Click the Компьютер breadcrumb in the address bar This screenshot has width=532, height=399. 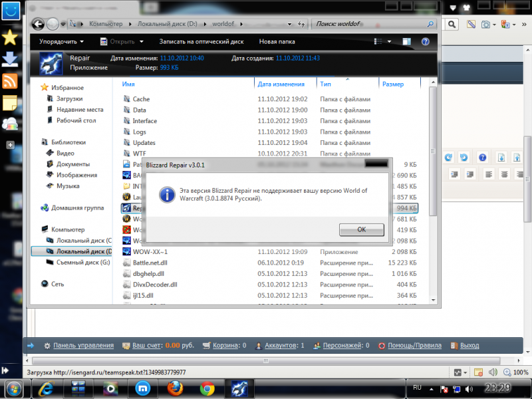point(106,24)
